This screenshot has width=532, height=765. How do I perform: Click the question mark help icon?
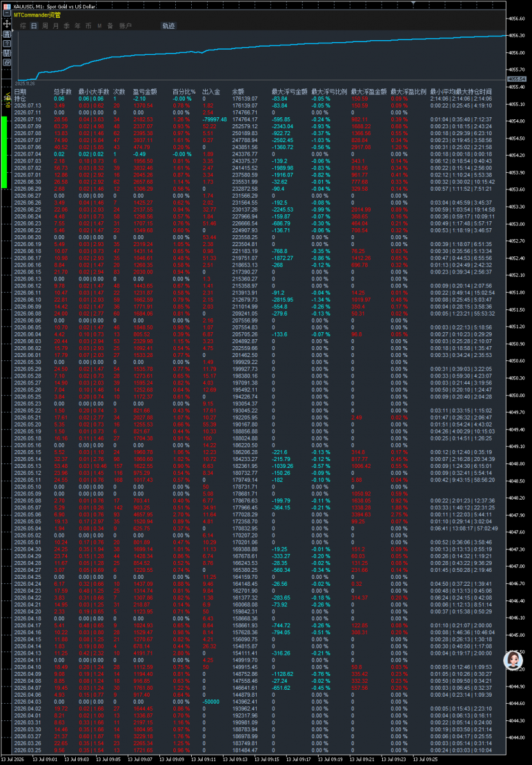(x=7, y=43)
